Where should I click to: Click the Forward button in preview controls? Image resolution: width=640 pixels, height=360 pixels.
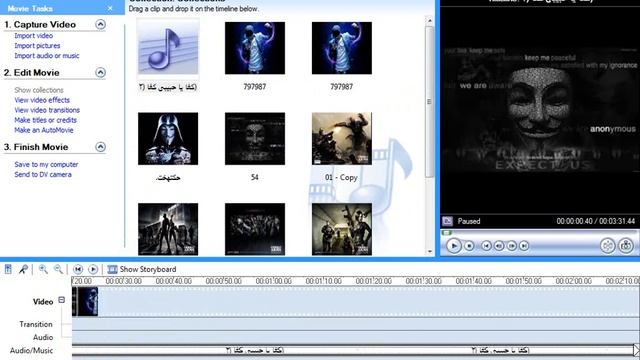524,246
